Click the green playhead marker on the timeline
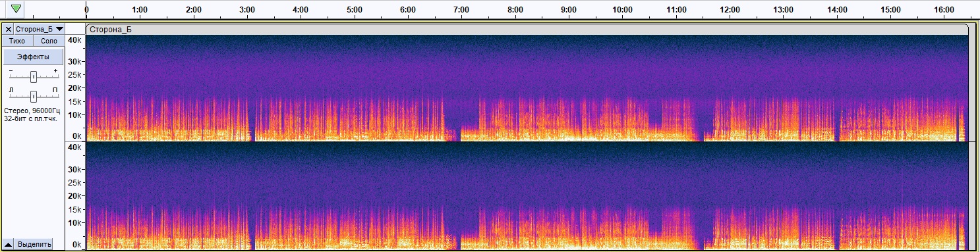 tap(16, 9)
